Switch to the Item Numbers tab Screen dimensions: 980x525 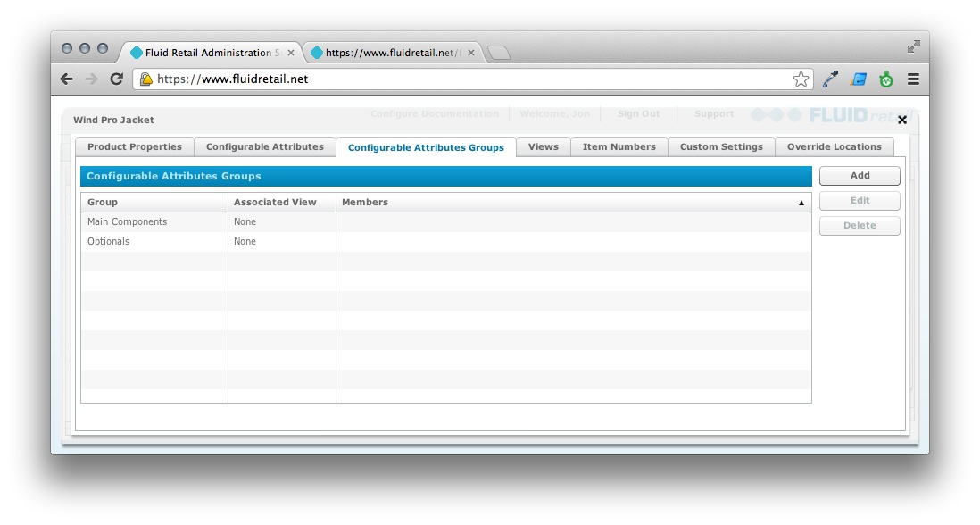click(x=619, y=146)
